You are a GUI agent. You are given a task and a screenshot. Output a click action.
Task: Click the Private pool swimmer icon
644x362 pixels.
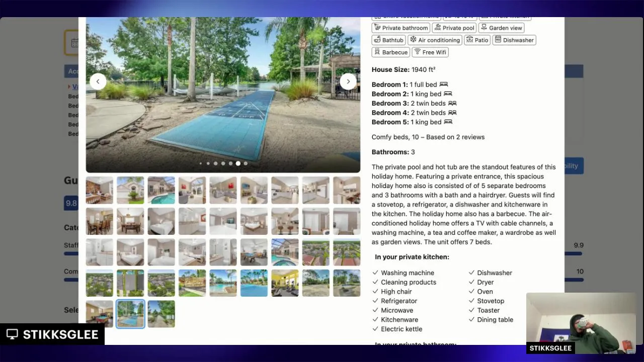coord(438,28)
